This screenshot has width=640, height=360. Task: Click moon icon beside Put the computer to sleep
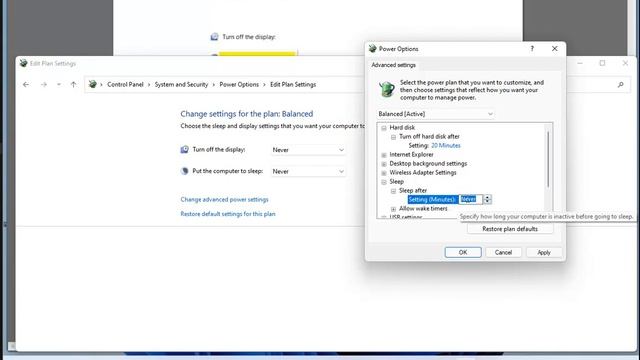coord(184,171)
